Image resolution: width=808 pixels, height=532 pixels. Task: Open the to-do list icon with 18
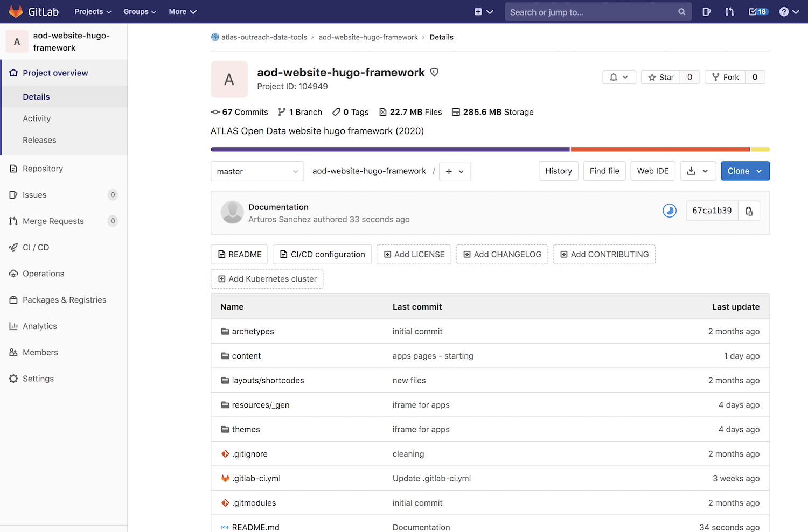click(x=758, y=11)
